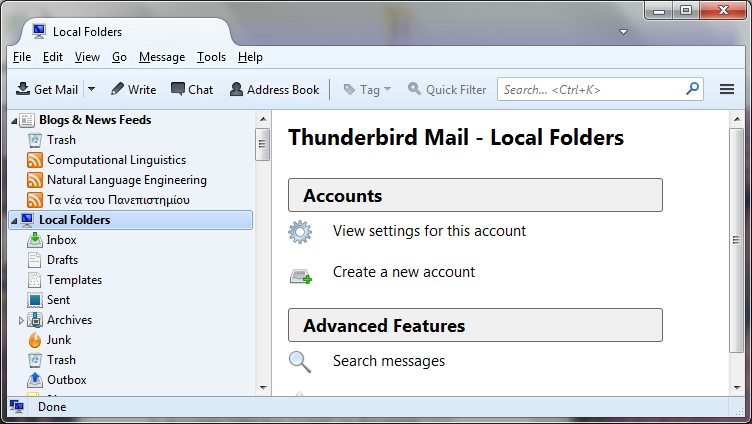Open the Thunderbird hamburger menu
Viewport: 752px width, 424px height.
727,89
